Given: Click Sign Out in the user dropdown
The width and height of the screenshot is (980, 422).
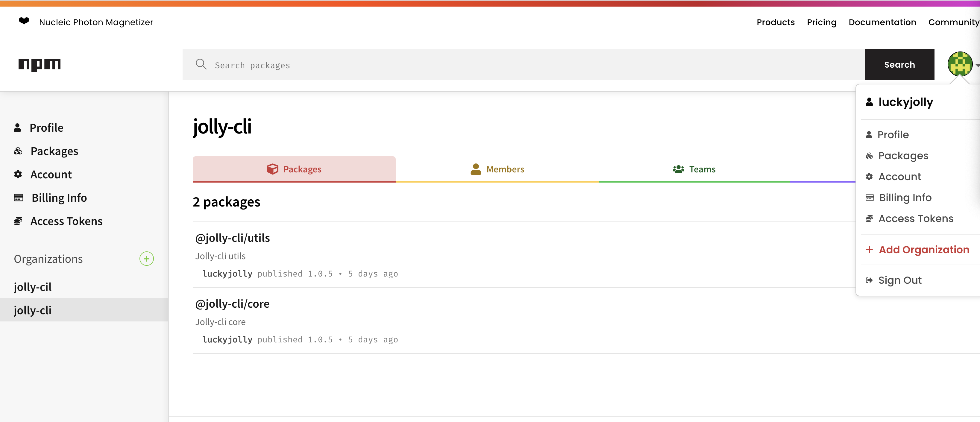Looking at the screenshot, I should tap(900, 280).
